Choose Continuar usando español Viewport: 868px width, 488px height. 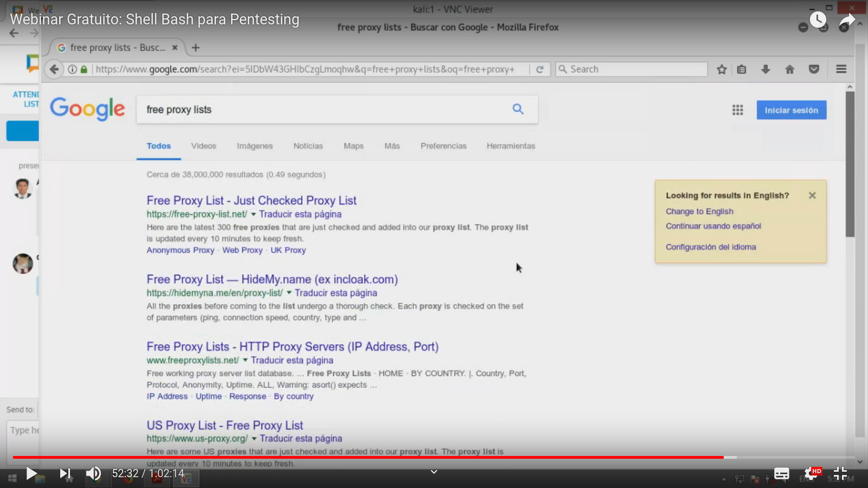coord(713,226)
